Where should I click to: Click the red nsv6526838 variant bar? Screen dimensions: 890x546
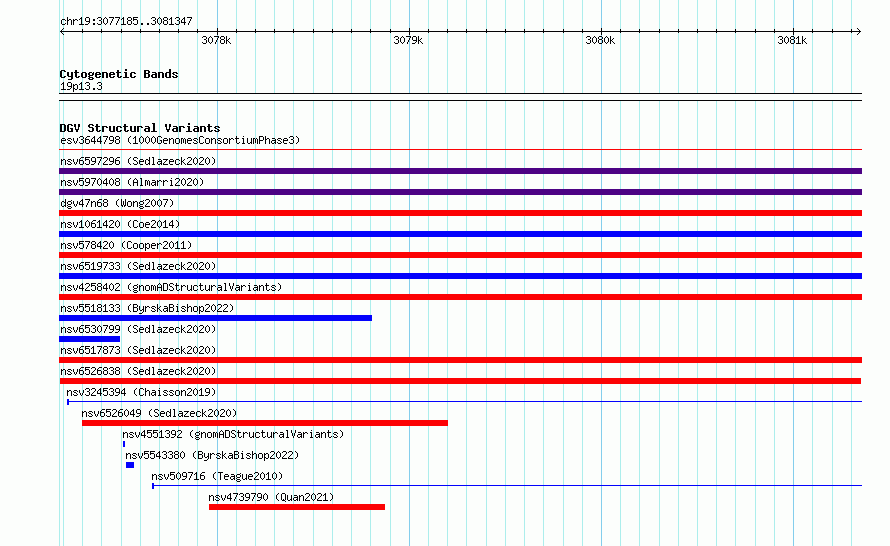tap(460, 381)
